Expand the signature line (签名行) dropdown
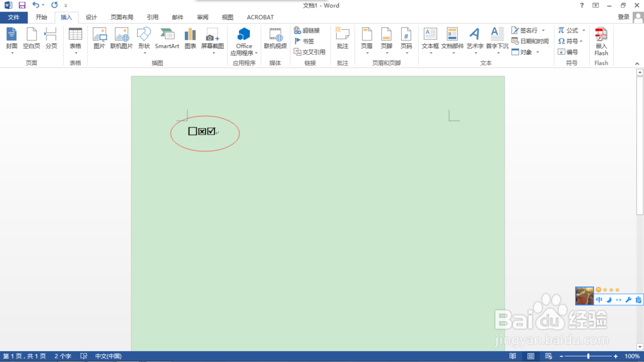644x362 pixels. (x=544, y=30)
